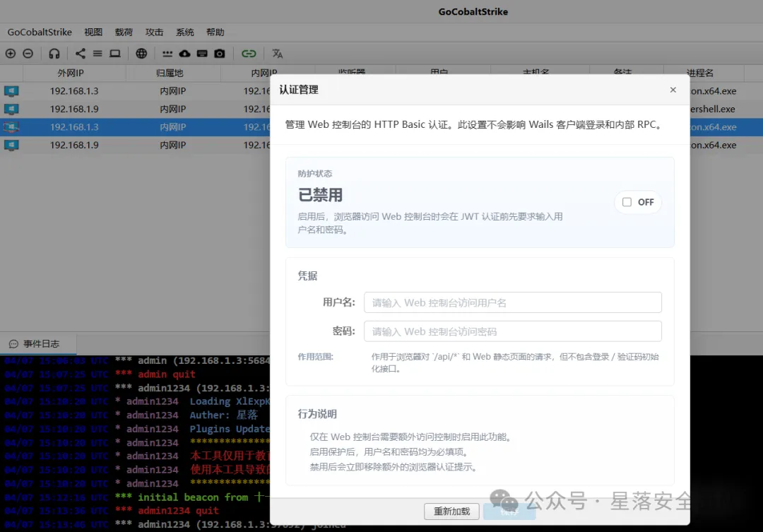
Task: Click the green link chain icon
Action: coord(249,54)
